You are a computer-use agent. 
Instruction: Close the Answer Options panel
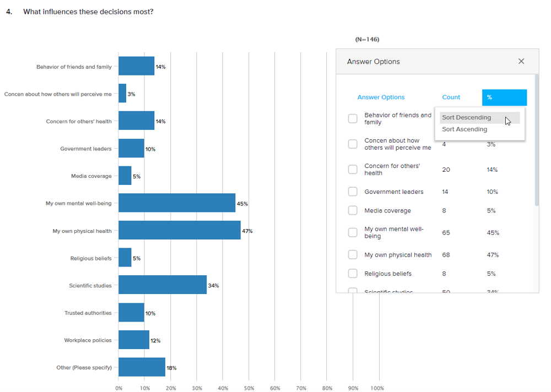tap(521, 61)
